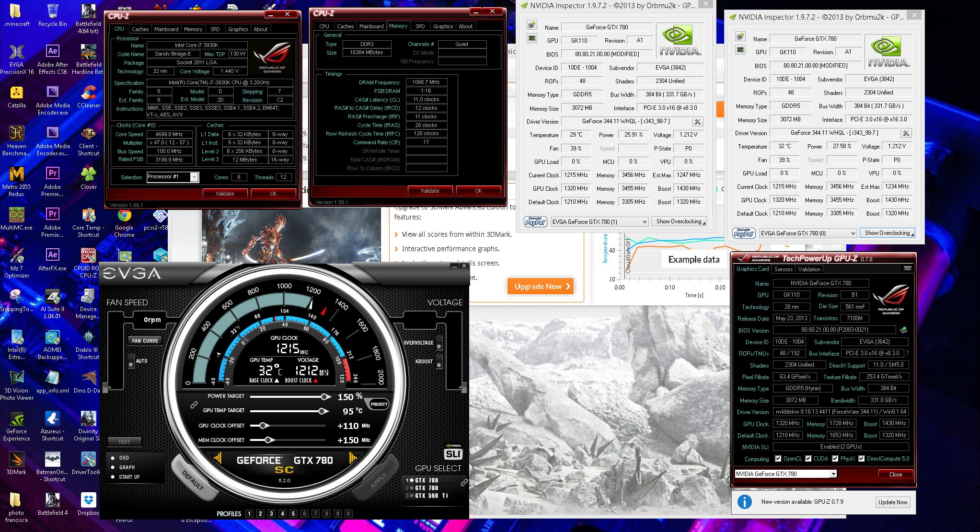Launch Heaven Benchmark desktop icon
Screen dimensions: 980x532
click(x=17, y=140)
